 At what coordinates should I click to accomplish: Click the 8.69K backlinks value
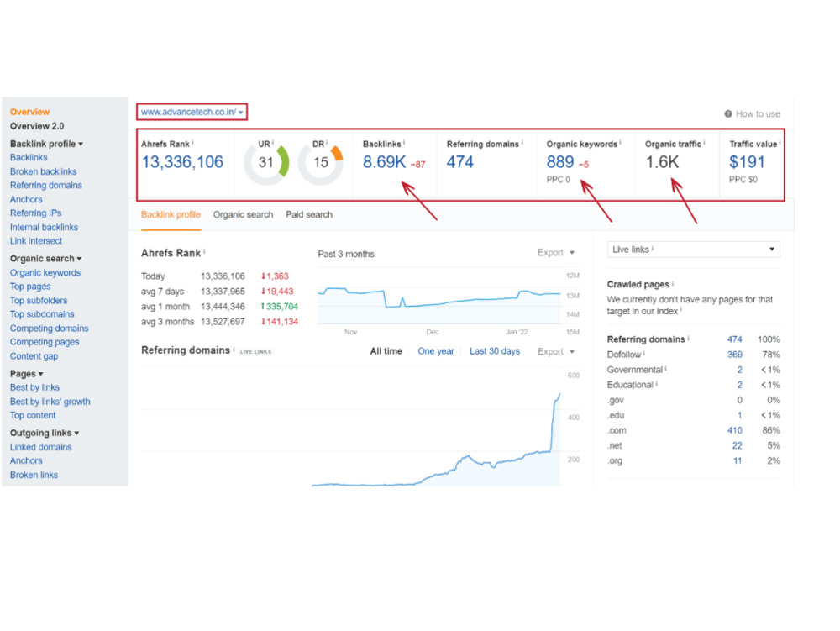point(384,162)
